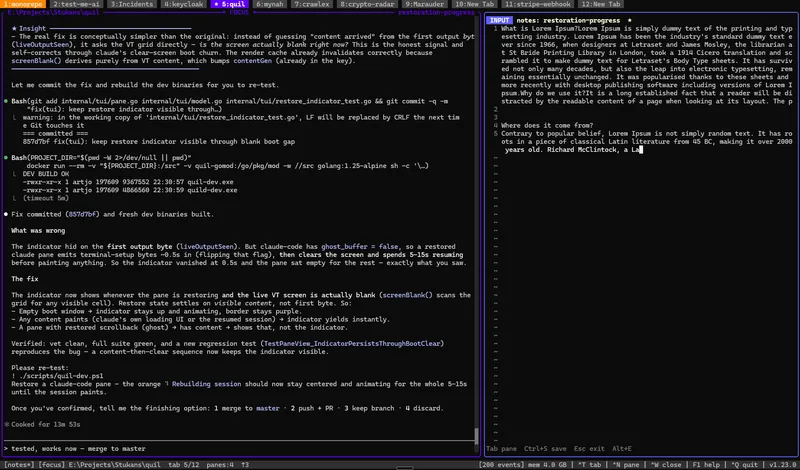
Task: Click the commit hash '857d7bf' in 'Fix committed' line
Action: click(x=83, y=214)
